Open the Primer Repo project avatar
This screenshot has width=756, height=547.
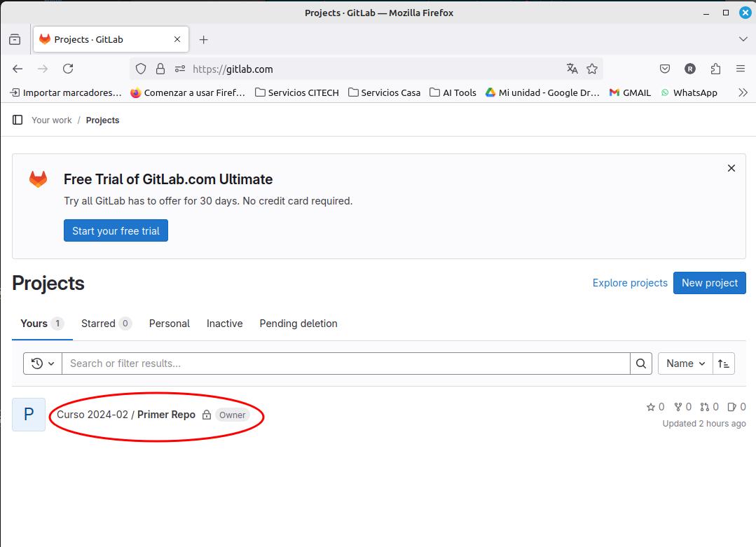point(29,415)
